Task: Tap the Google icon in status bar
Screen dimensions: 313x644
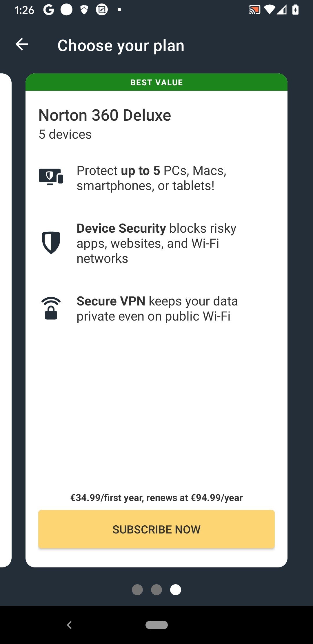Action: pyautogui.click(x=49, y=10)
